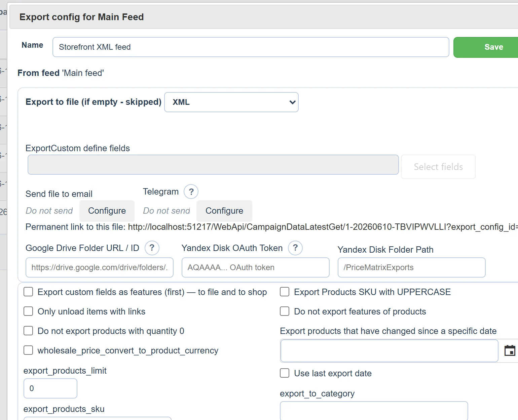Open the XML export file format dropdown
This screenshot has height=420, width=518.
231,102
